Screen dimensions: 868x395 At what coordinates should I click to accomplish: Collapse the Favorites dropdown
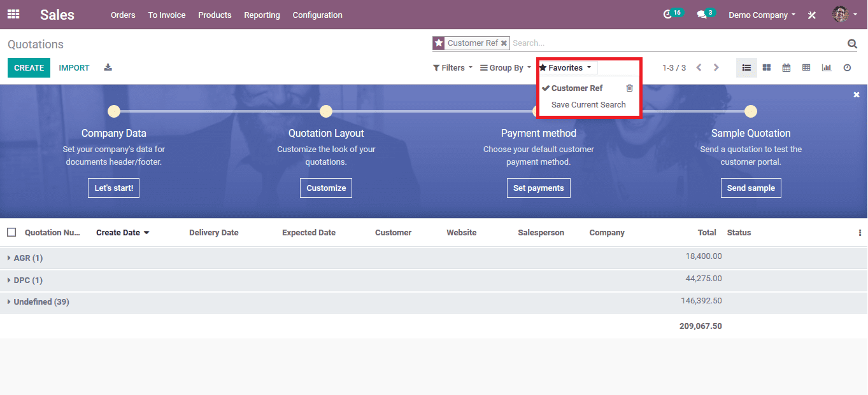tap(566, 67)
